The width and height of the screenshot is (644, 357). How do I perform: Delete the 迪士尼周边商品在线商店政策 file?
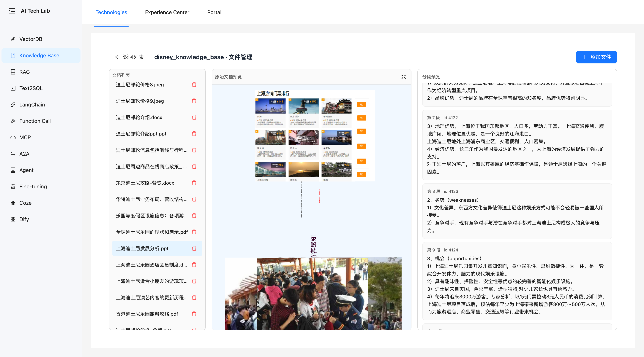click(x=194, y=167)
